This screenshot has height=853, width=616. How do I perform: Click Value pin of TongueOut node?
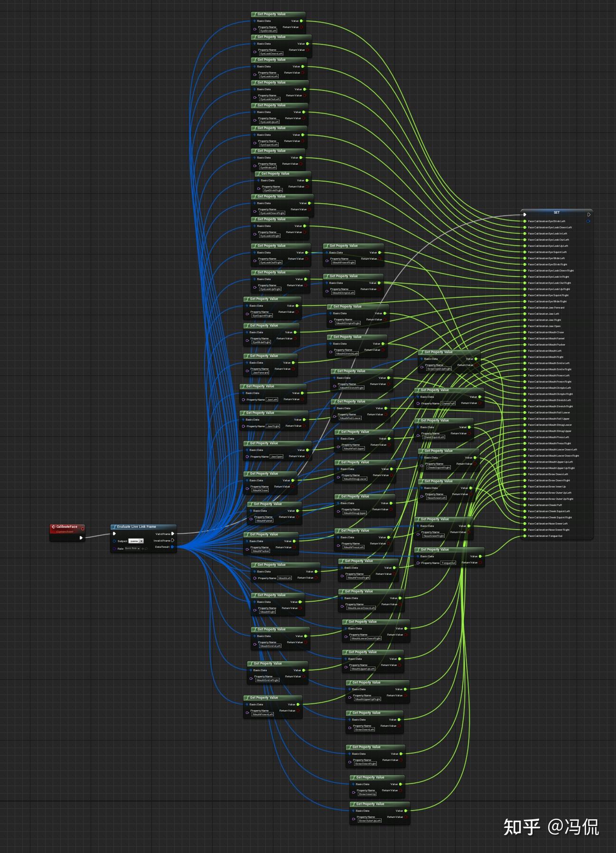480,556
